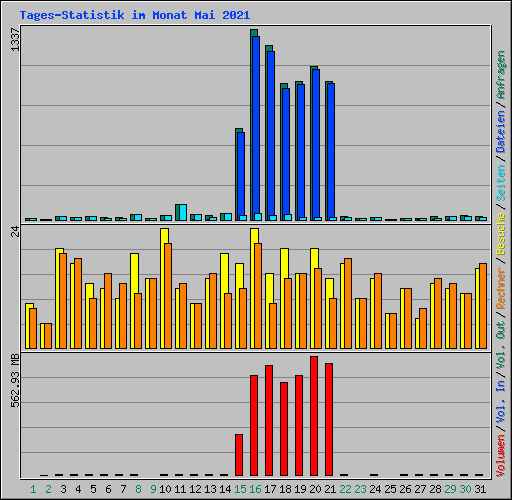Click day label '31' on the x-axis
The width and height of the screenshot is (512, 500).
480,489
